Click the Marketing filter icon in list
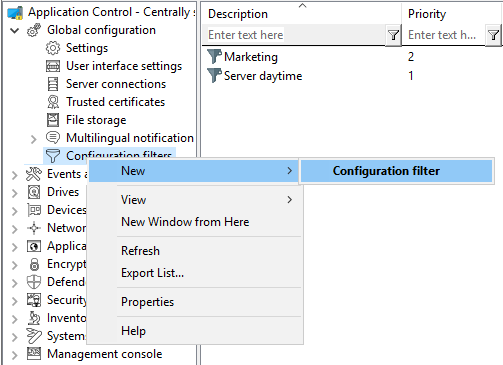The height and width of the screenshot is (365, 503). [x=214, y=56]
